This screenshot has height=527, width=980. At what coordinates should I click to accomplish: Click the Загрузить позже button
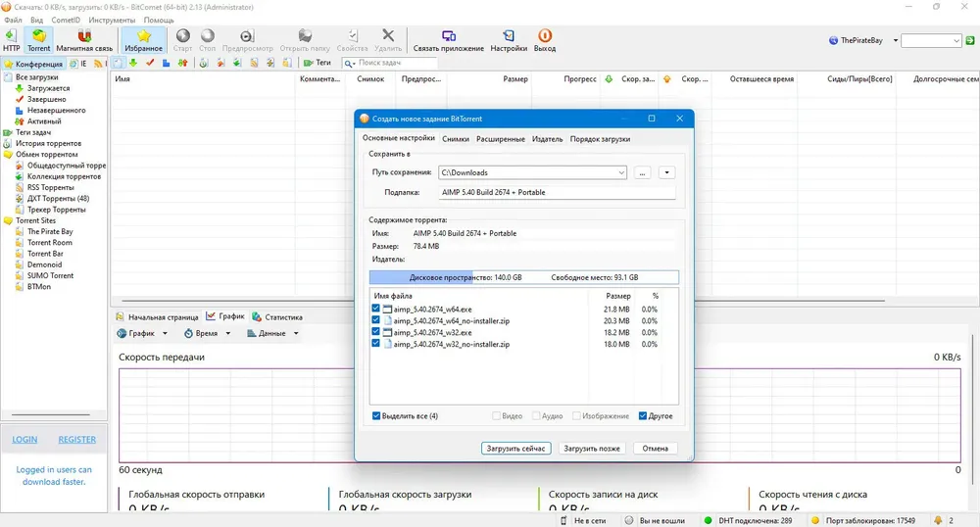591,449
